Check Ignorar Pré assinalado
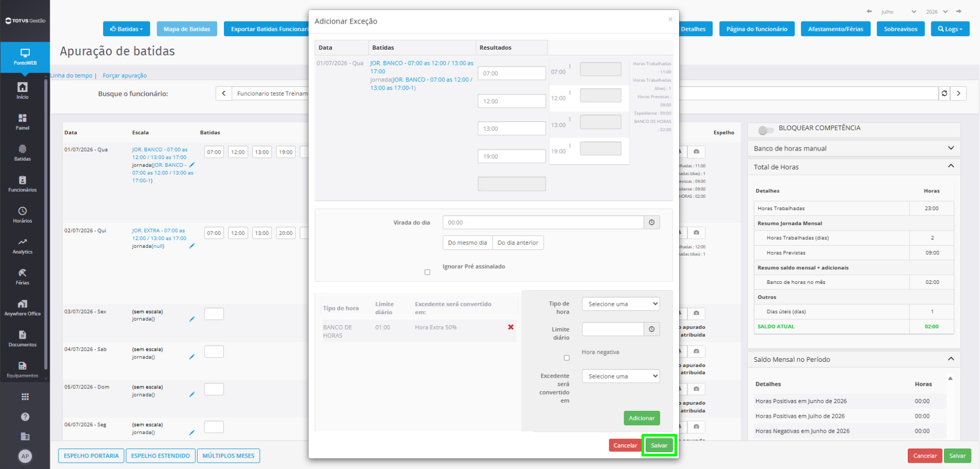Viewport: 980px width, 469px height. tap(427, 272)
